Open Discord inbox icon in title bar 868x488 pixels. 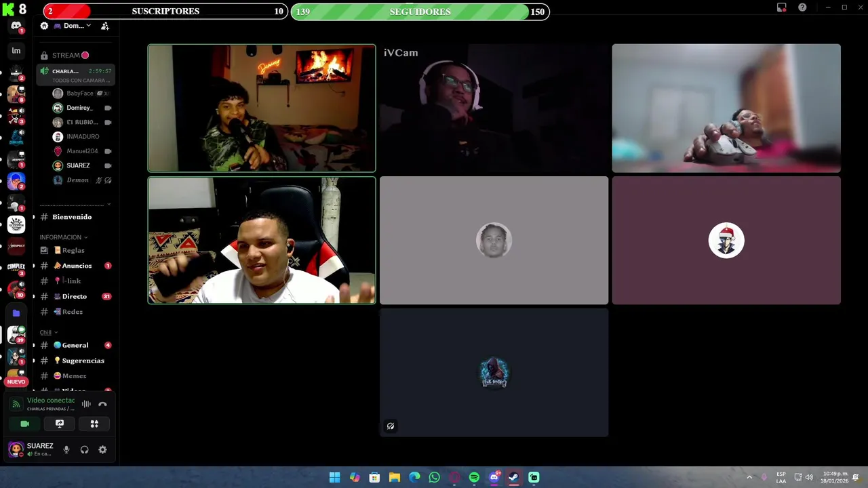[x=782, y=7]
